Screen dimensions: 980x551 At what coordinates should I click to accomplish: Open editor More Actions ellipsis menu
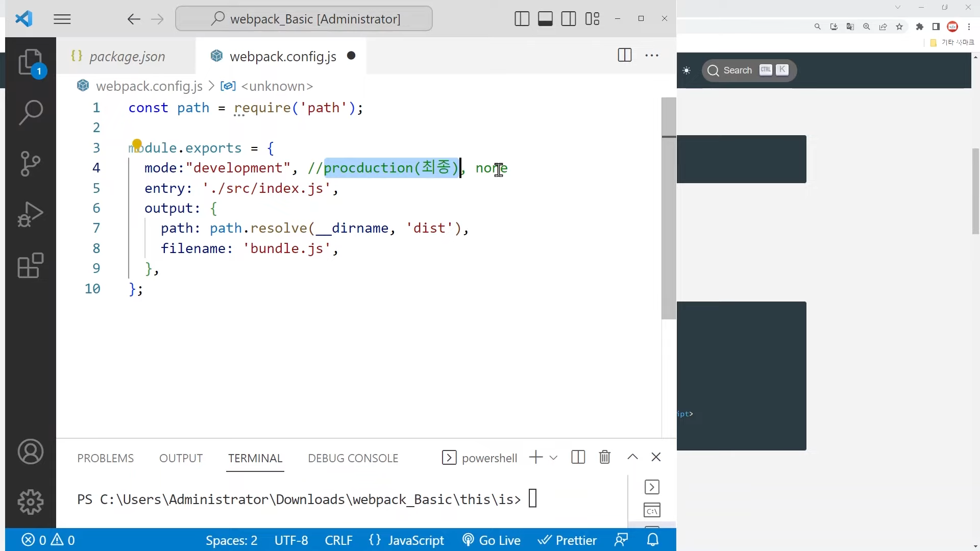point(652,56)
